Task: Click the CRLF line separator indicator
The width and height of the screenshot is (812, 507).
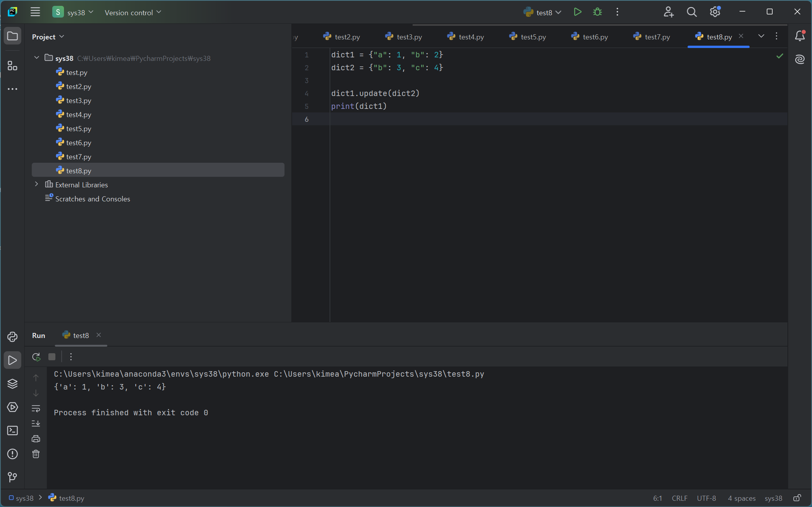Action: click(679, 498)
